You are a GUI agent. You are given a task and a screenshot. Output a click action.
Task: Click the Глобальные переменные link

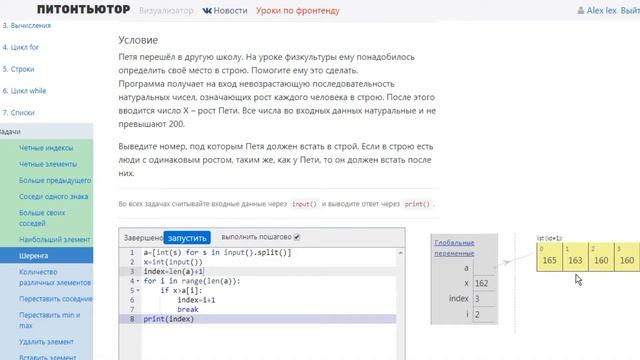454,248
